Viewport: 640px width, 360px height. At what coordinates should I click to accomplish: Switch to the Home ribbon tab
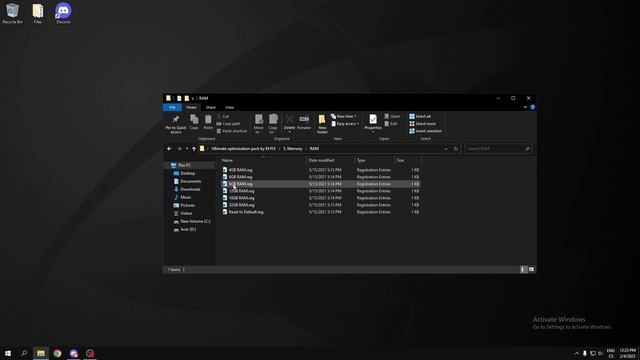(x=191, y=107)
